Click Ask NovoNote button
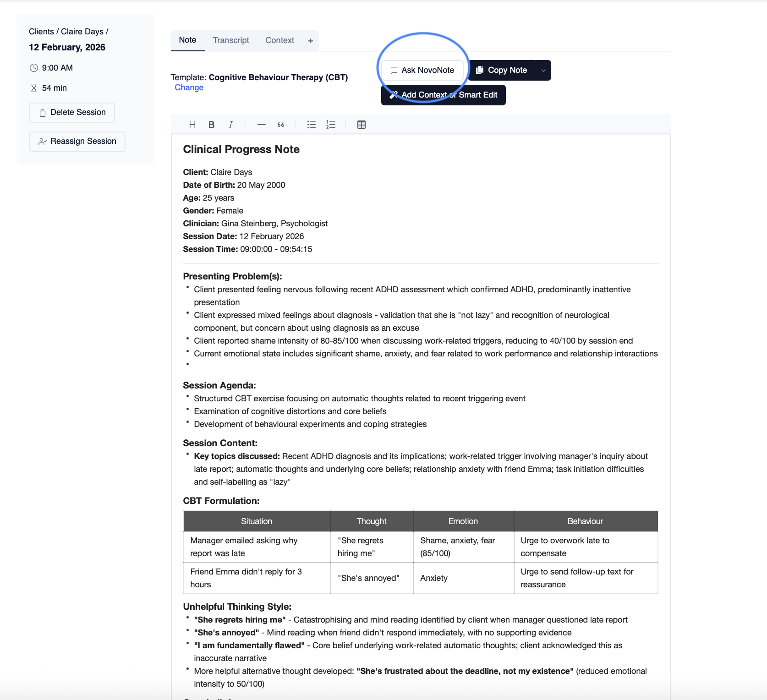The height and width of the screenshot is (700, 767). click(422, 71)
